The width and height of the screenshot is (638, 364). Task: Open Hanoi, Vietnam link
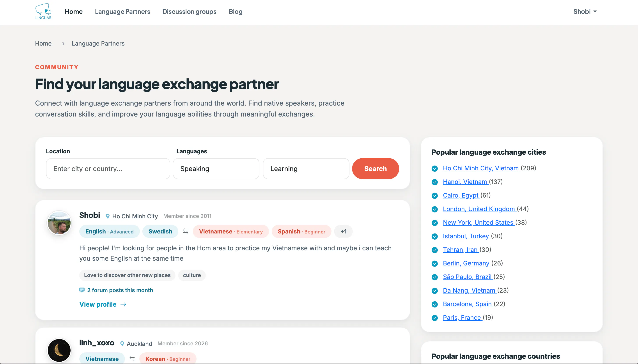point(465,182)
